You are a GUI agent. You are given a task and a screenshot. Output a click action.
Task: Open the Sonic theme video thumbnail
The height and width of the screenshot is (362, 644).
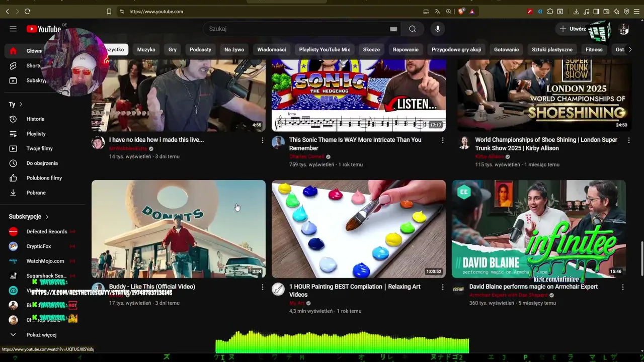(359, 96)
